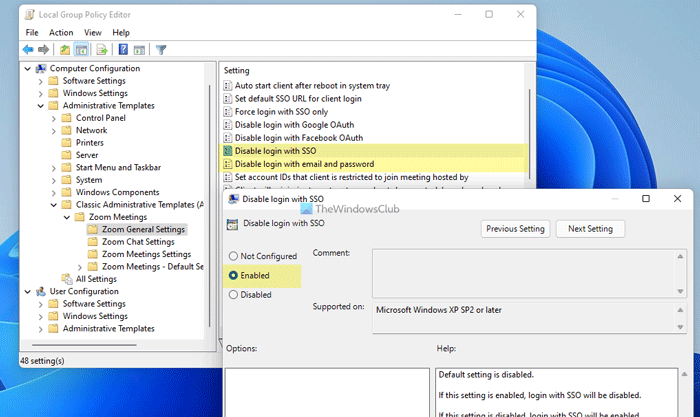Screen dimensions: 700x417
Task: Click the Export List toolbar icon
Action: pyautogui.click(x=101, y=49)
